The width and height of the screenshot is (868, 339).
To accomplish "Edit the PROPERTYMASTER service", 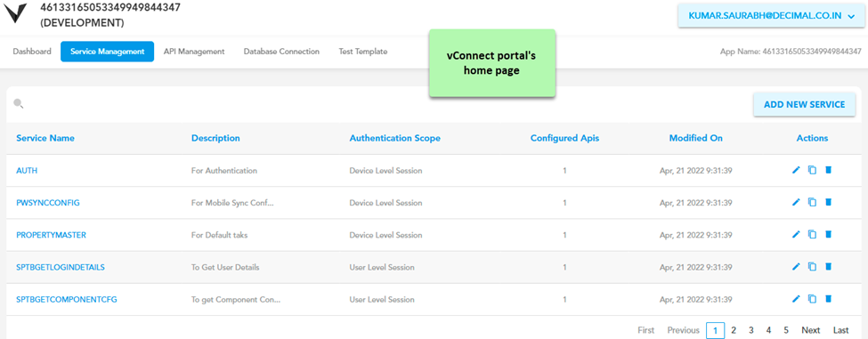I will click(796, 235).
